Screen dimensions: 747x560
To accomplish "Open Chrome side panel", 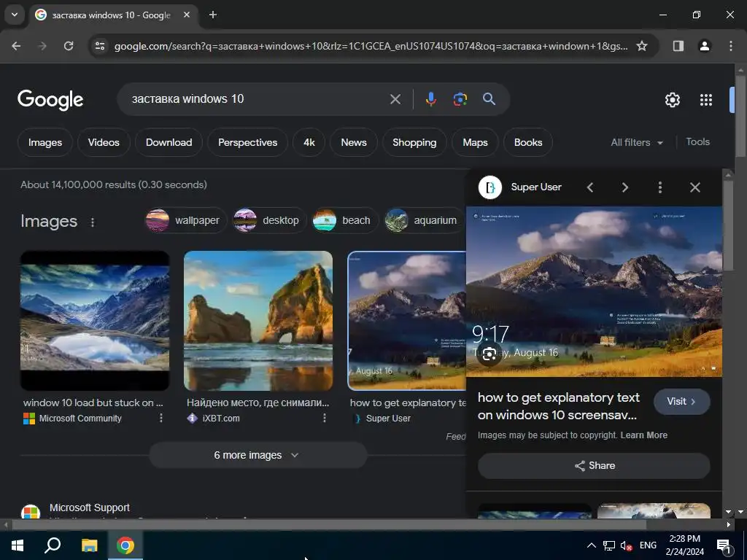I will 678,46.
